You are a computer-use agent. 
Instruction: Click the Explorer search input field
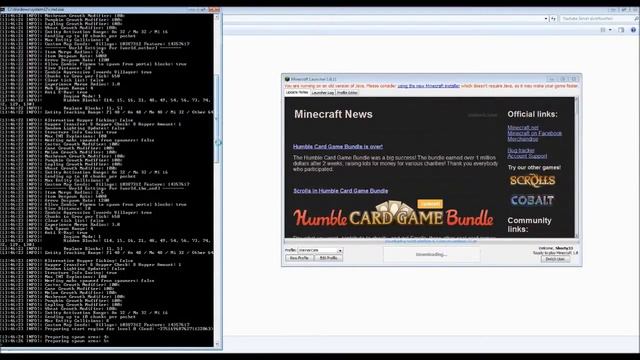click(x=596, y=19)
